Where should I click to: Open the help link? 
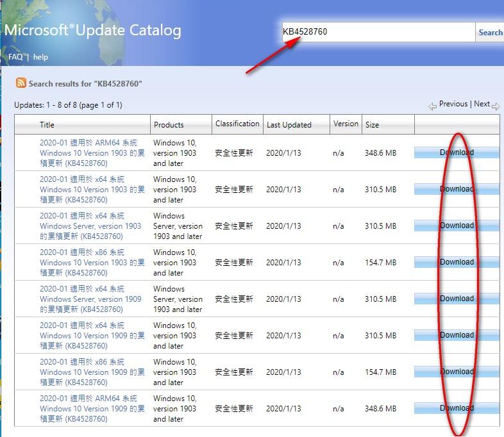40,57
